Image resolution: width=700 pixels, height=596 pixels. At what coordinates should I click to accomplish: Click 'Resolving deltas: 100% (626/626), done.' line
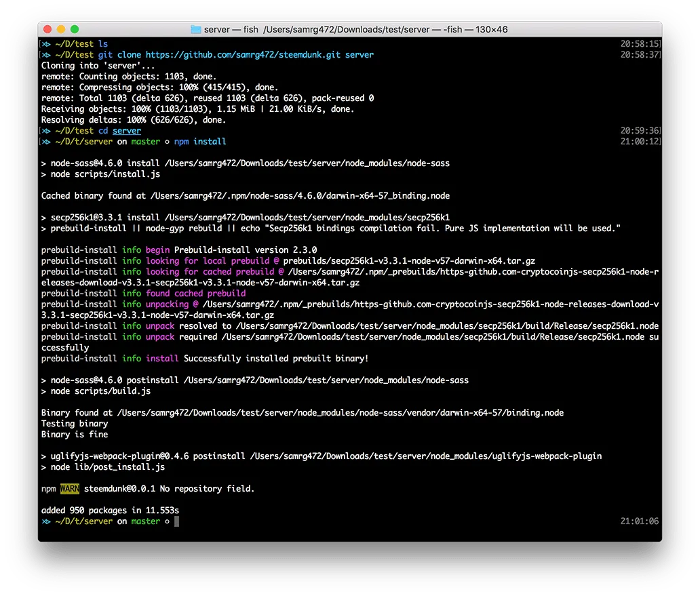pyautogui.click(x=134, y=119)
